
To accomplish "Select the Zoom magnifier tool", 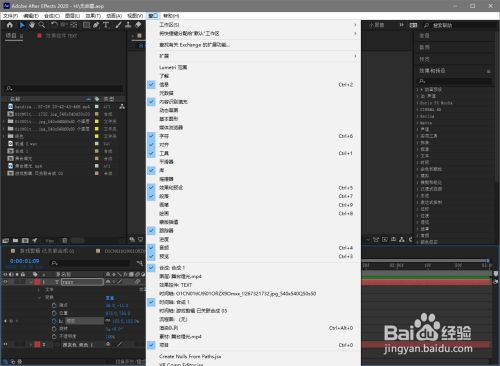I will coord(42,25).
